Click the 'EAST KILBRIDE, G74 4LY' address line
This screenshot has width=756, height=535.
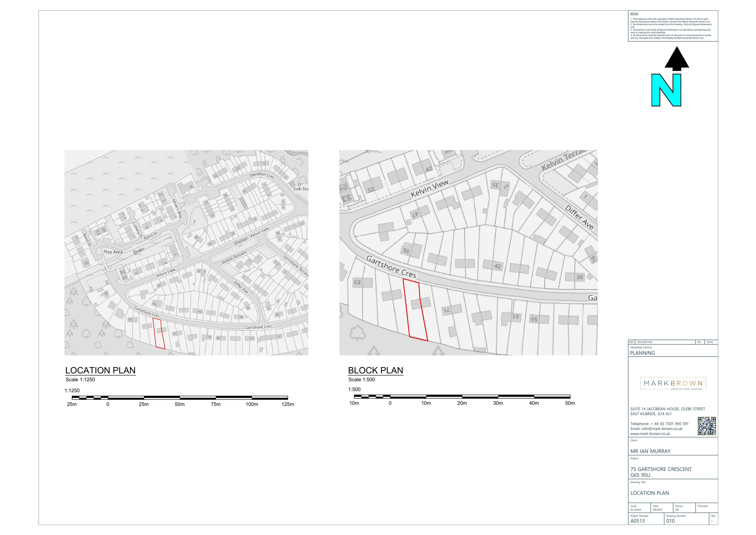click(x=651, y=414)
